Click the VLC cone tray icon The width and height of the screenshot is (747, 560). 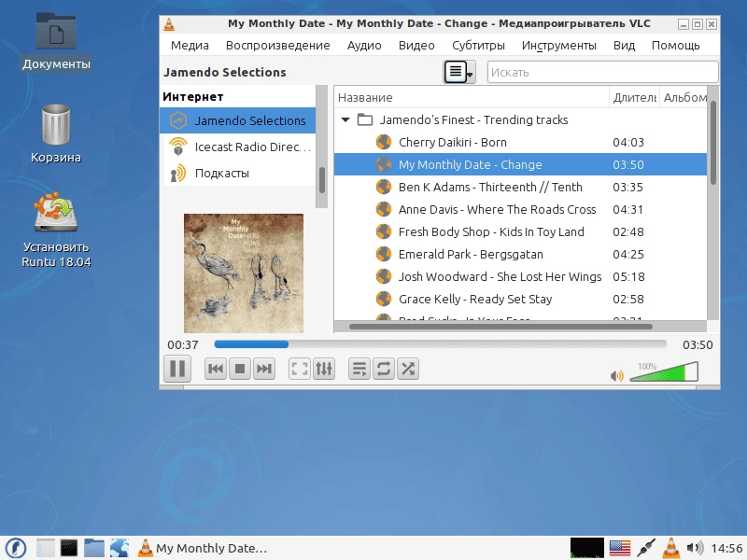(x=671, y=548)
